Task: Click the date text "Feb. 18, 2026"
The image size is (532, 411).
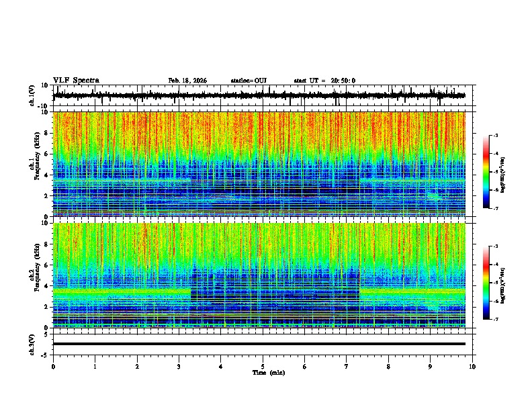Action: click(187, 81)
